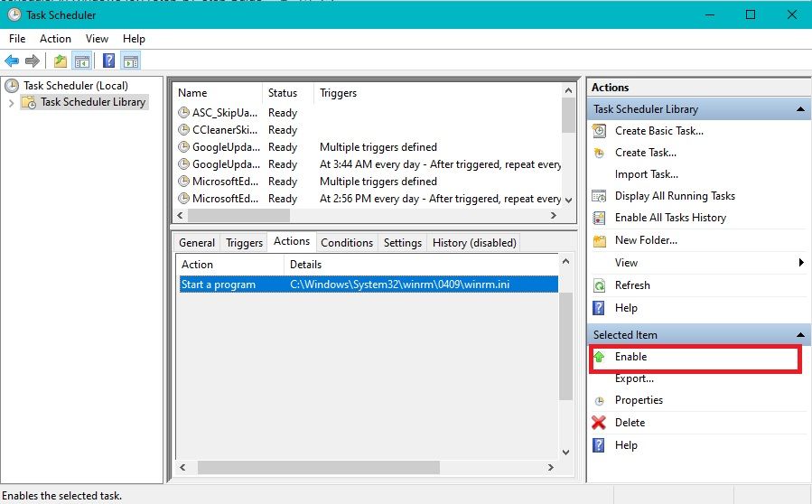This screenshot has height=504, width=812.
Task: Click the red Delete icon in Selected Item
Action: [x=598, y=422]
